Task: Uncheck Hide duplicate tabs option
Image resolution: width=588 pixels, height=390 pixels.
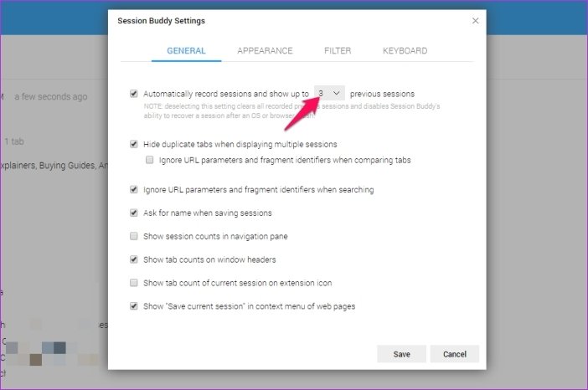Action: (134, 145)
